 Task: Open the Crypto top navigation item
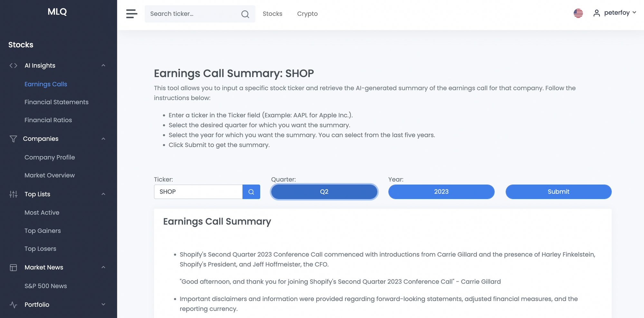[x=308, y=14]
